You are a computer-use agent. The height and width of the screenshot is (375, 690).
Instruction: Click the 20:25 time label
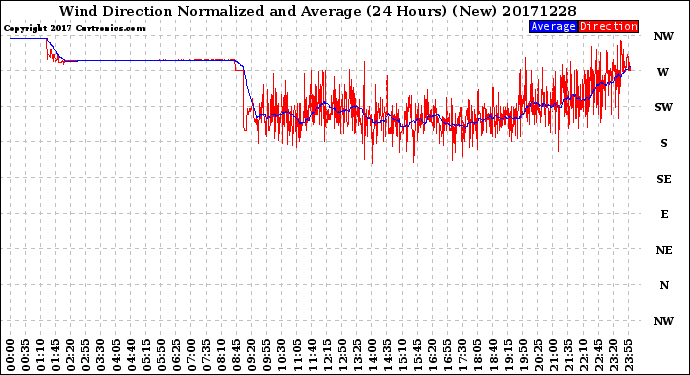[538, 355]
